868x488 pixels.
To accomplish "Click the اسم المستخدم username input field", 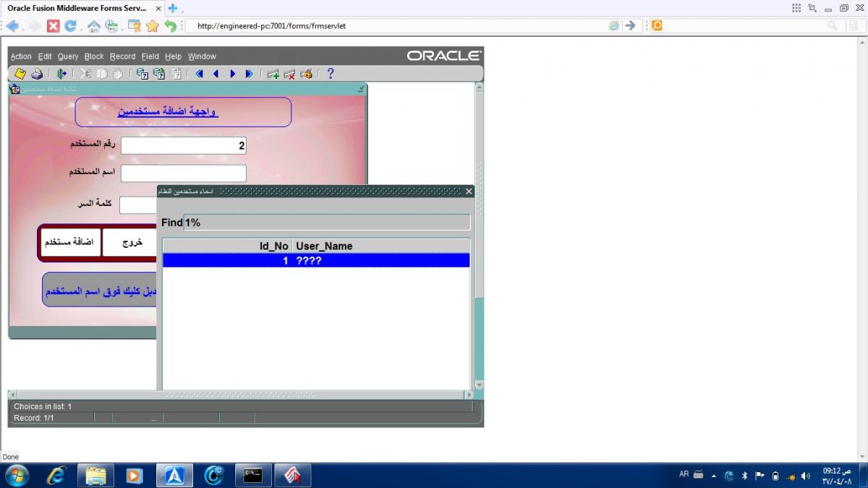I will click(x=184, y=174).
